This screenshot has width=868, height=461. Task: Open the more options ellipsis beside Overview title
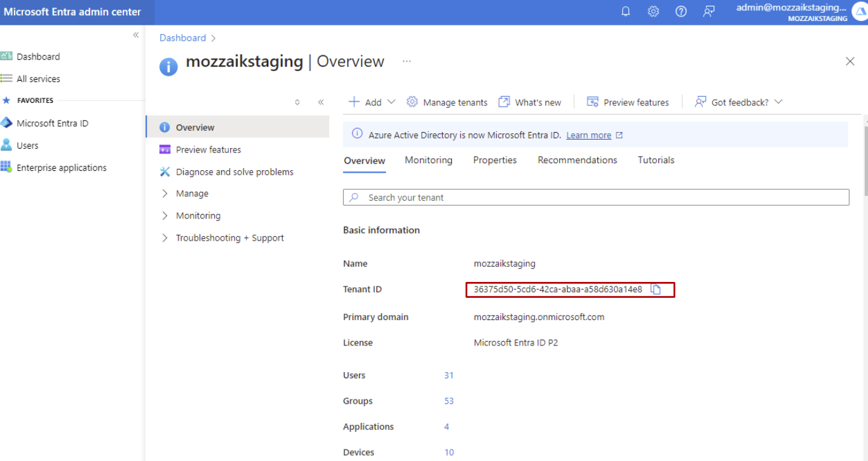coord(407,62)
